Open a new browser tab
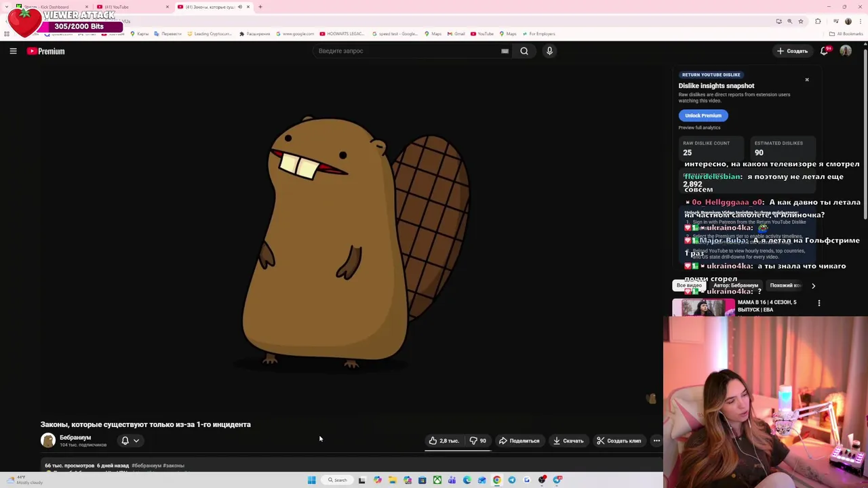This screenshot has width=868, height=488. [x=260, y=7]
